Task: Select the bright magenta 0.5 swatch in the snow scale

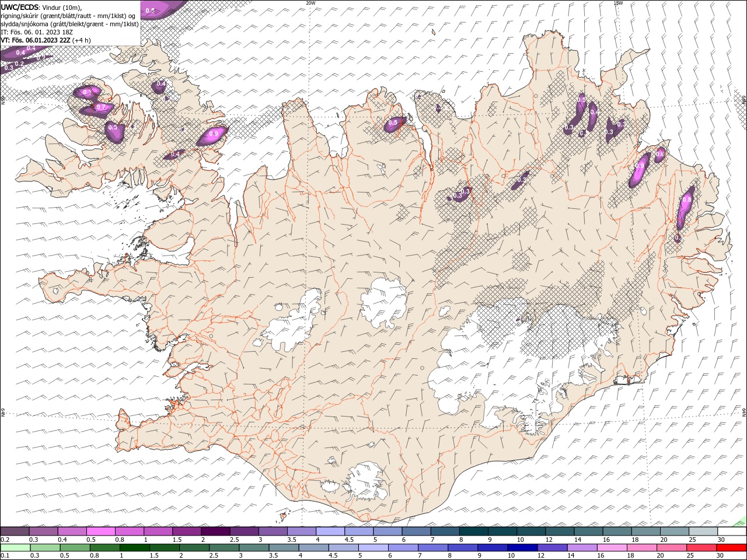Action: [101, 531]
